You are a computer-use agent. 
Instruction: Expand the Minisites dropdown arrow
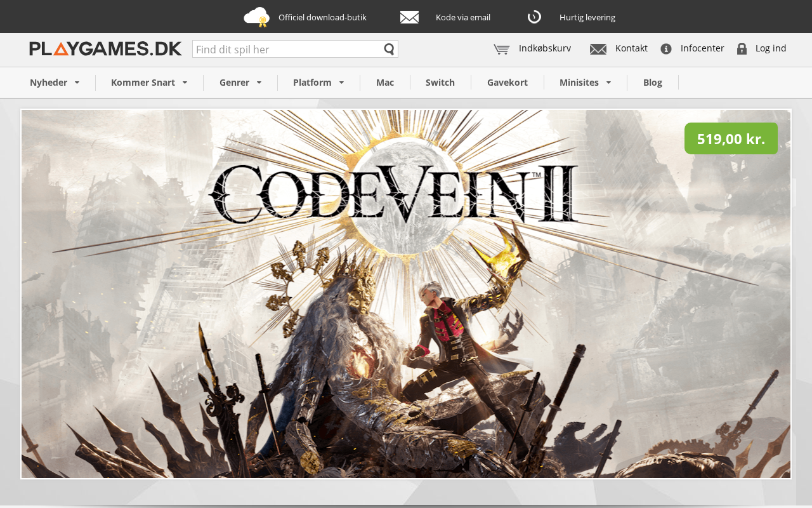(x=608, y=83)
